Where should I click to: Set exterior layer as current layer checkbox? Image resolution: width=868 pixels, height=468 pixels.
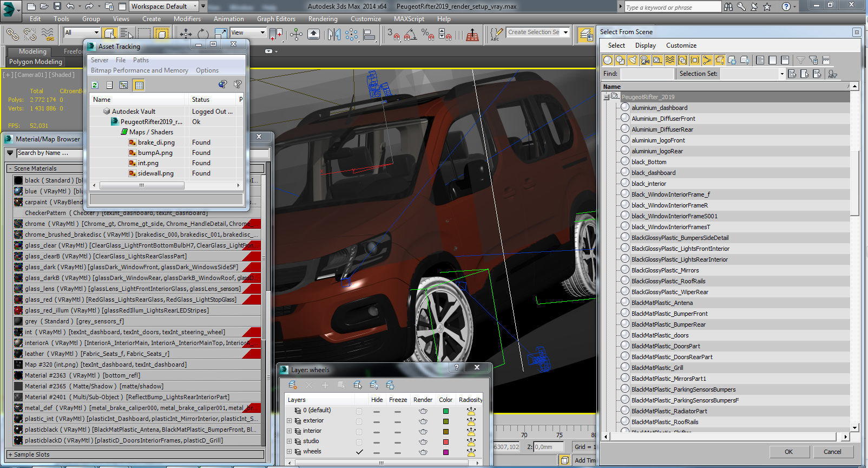click(359, 421)
